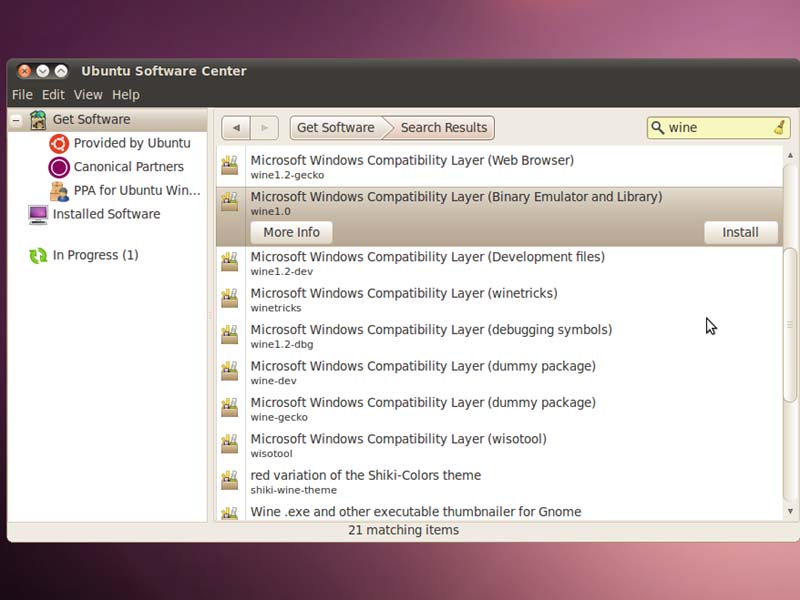Go forward with the right arrow button

[264, 128]
